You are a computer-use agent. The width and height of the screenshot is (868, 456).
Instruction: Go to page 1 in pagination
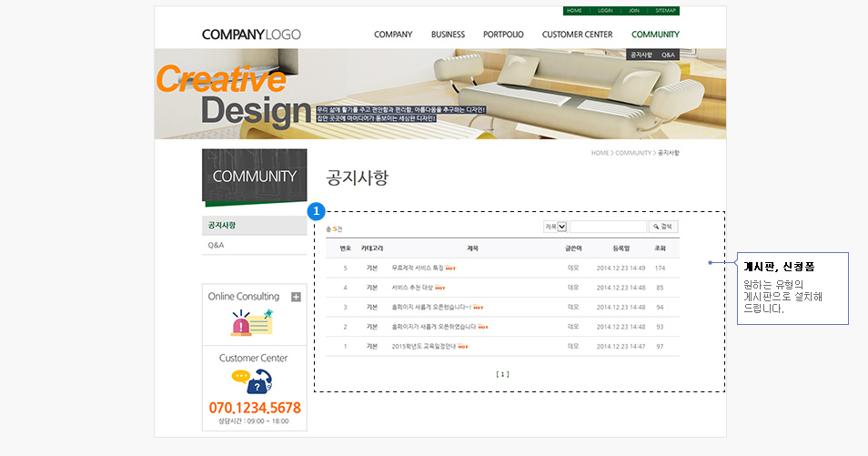pos(502,374)
